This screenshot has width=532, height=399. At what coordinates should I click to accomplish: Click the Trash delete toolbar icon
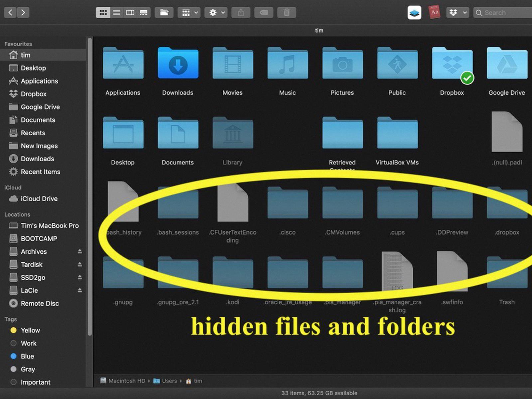pos(287,13)
